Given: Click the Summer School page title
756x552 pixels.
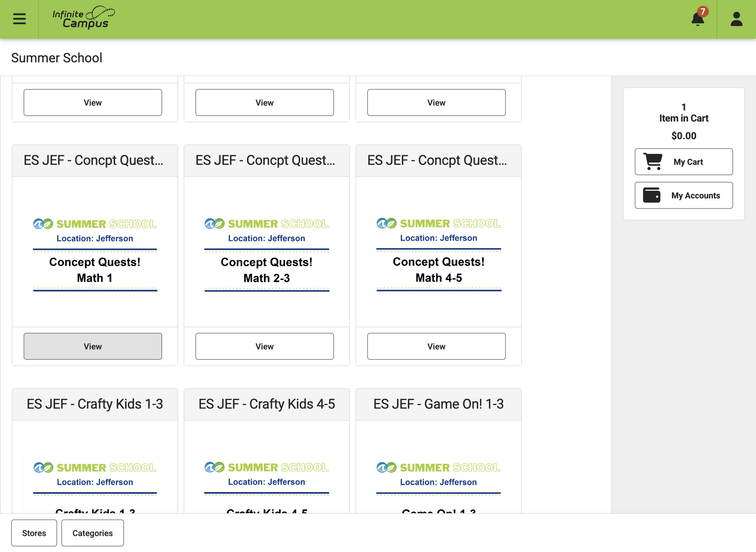Looking at the screenshot, I should coord(57,58).
